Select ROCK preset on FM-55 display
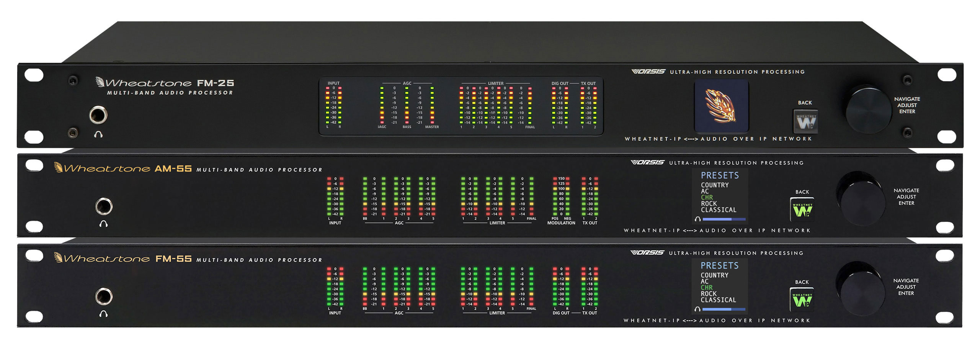This screenshot has width=980, height=347. pos(709,294)
